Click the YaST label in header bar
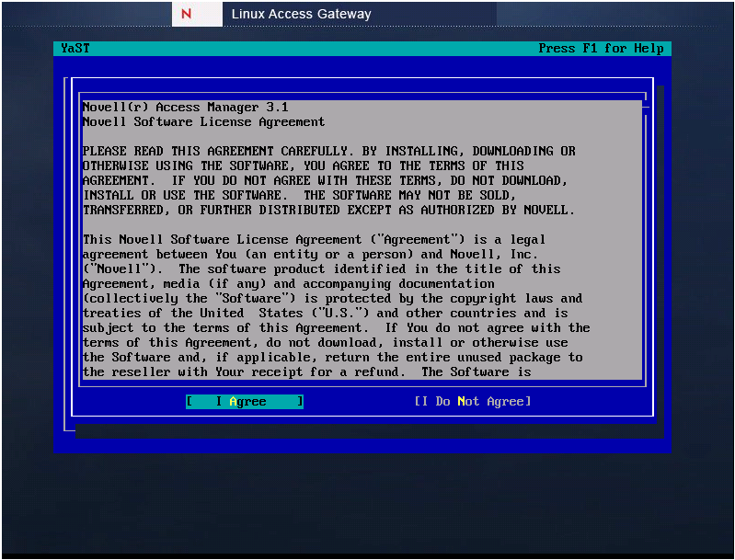This screenshot has width=735, height=560. pos(75,48)
